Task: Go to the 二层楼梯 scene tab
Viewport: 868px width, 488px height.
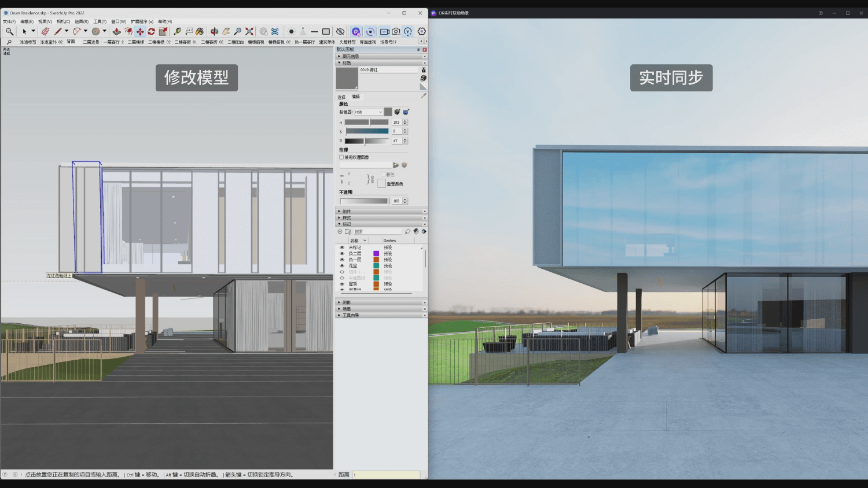Action: (136, 42)
